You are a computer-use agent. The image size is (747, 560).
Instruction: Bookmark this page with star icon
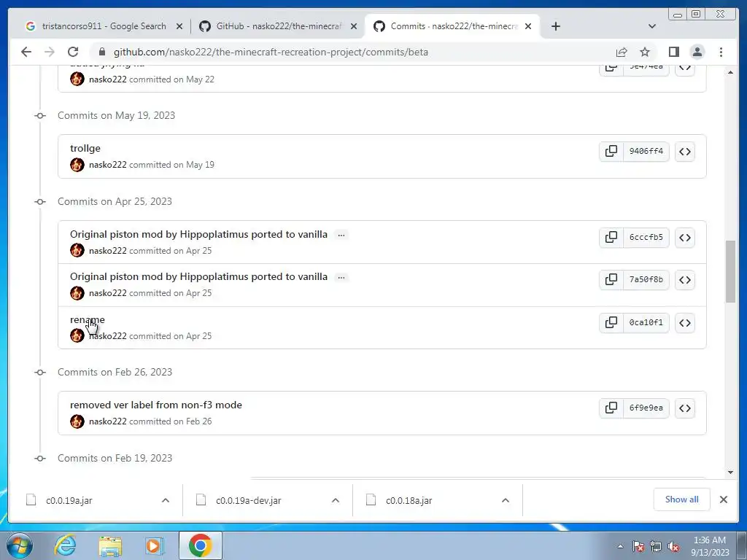[x=645, y=52]
